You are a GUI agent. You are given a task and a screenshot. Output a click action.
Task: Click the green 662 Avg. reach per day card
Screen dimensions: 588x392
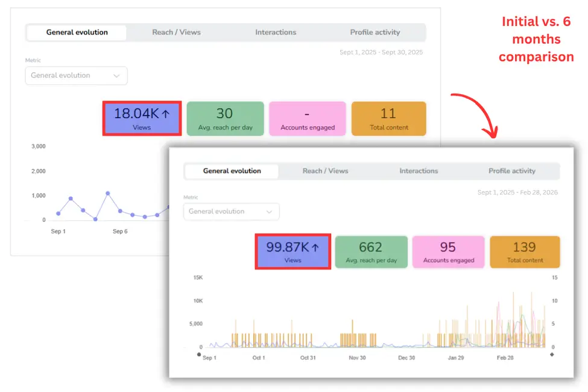(x=371, y=251)
